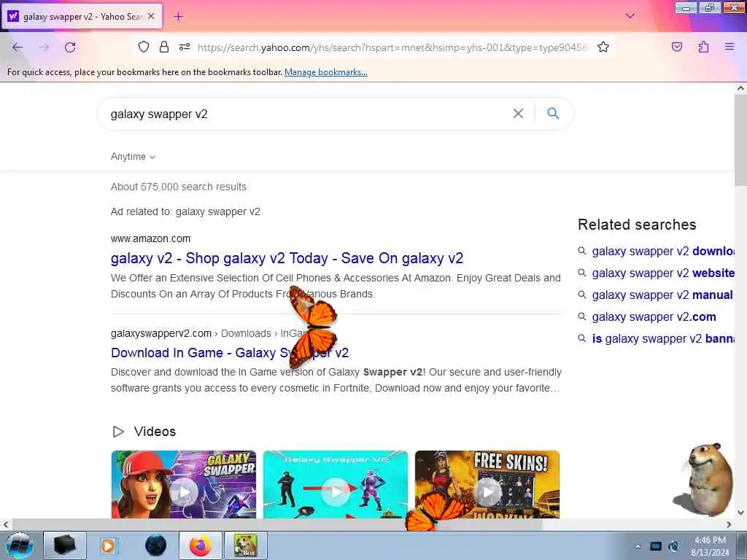Click the horizontal scroll left arrow

pyautogui.click(x=6, y=524)
